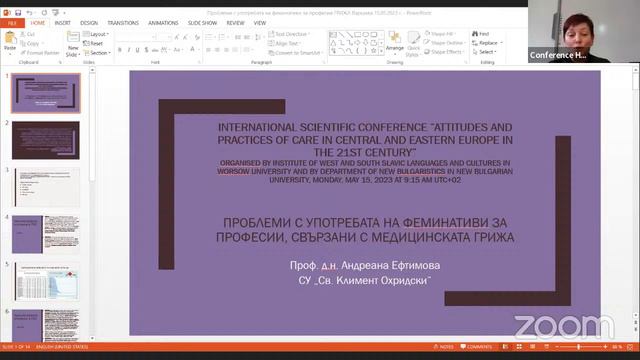Click the Copy command
The image size is (640, 360).
click(x=29, y=43)
